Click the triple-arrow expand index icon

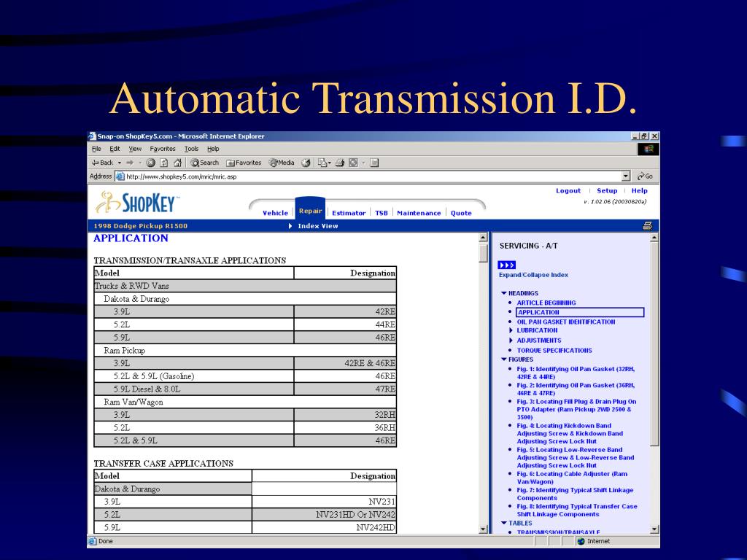click(506, 265)
